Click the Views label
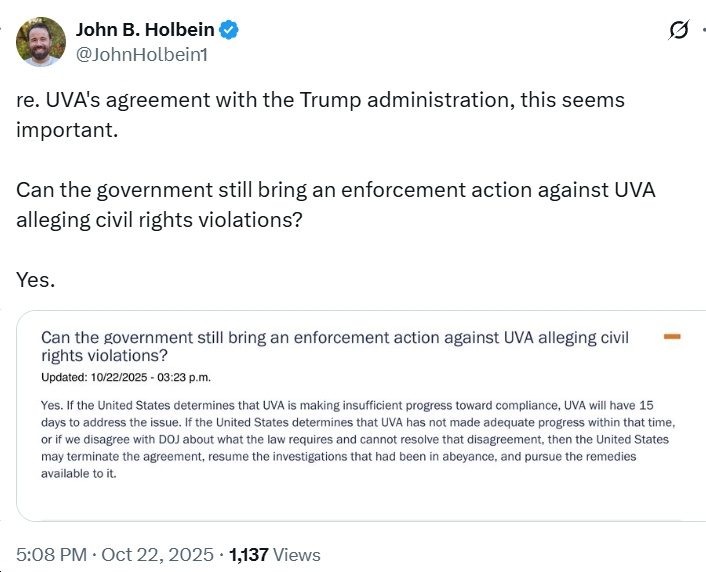The image size is (706, 572). tap(297, 554)
